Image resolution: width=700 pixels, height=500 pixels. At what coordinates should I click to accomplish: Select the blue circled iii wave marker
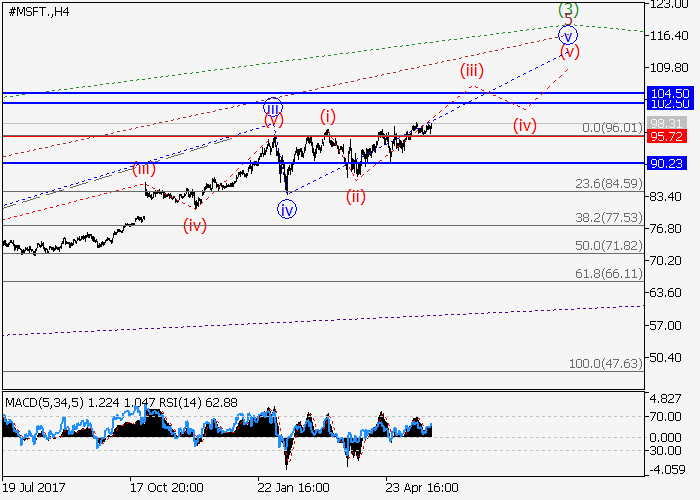(273, 106)
